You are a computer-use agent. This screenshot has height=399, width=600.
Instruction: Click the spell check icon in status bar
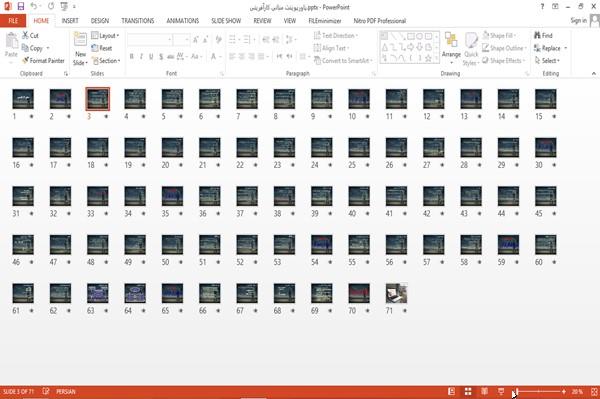46,391
